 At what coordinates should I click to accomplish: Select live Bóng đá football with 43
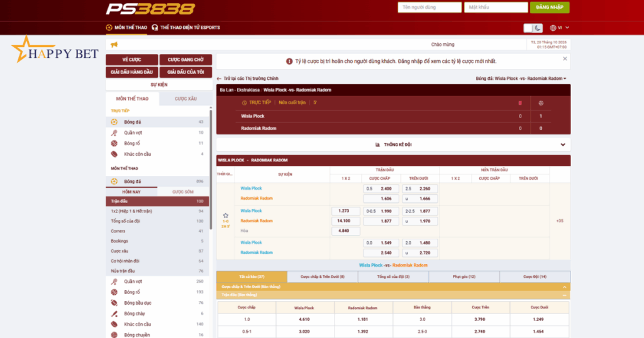click(x=157, y=122)
